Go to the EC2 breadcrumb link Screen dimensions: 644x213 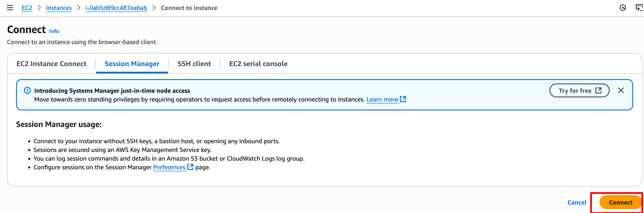point(27,8)
